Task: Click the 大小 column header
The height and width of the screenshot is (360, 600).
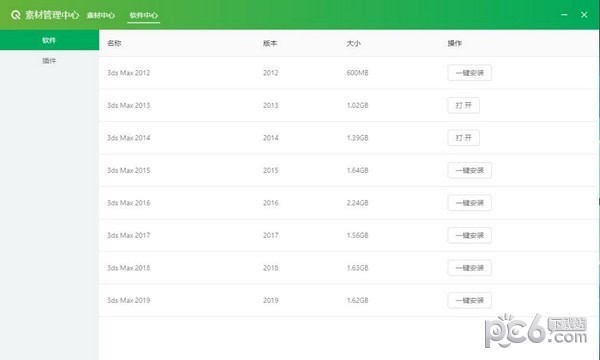Action: (x=354, y=43)
